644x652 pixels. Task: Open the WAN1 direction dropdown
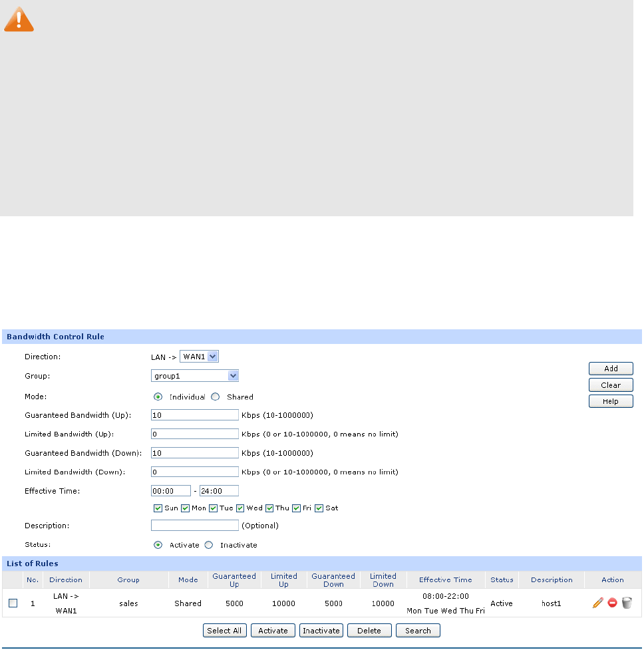click(199, 357)
